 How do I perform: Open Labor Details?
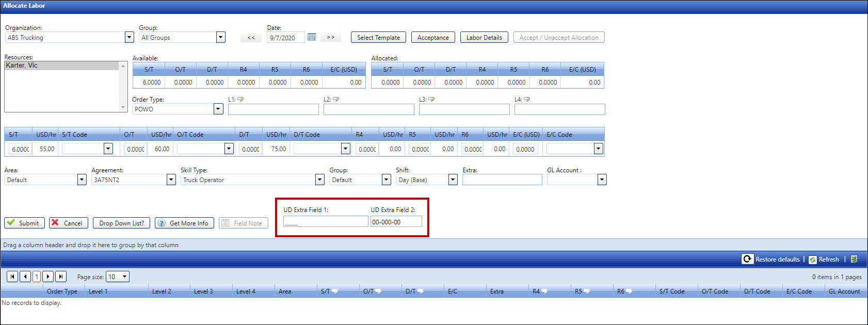point(484,38)
